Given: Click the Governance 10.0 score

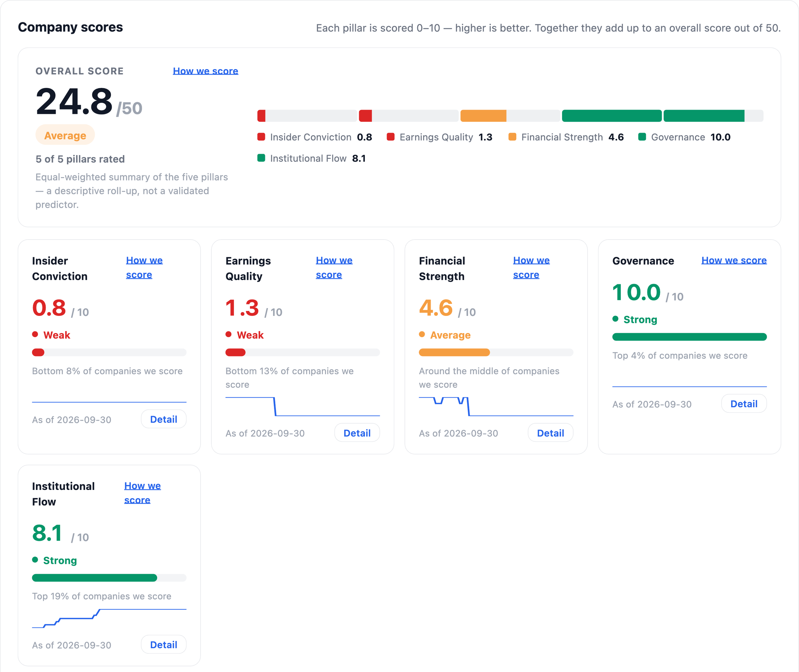Looking at the screenshot, I should [636, 292].
